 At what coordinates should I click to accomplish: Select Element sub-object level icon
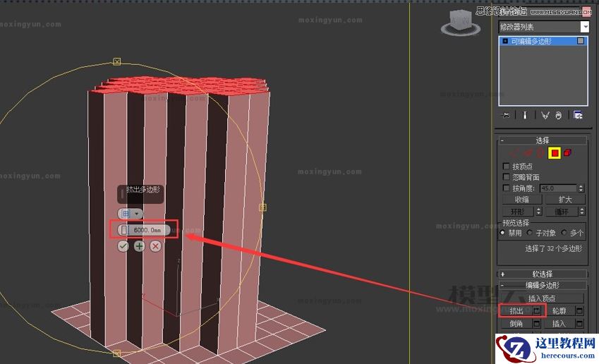[x=567, y=153]
